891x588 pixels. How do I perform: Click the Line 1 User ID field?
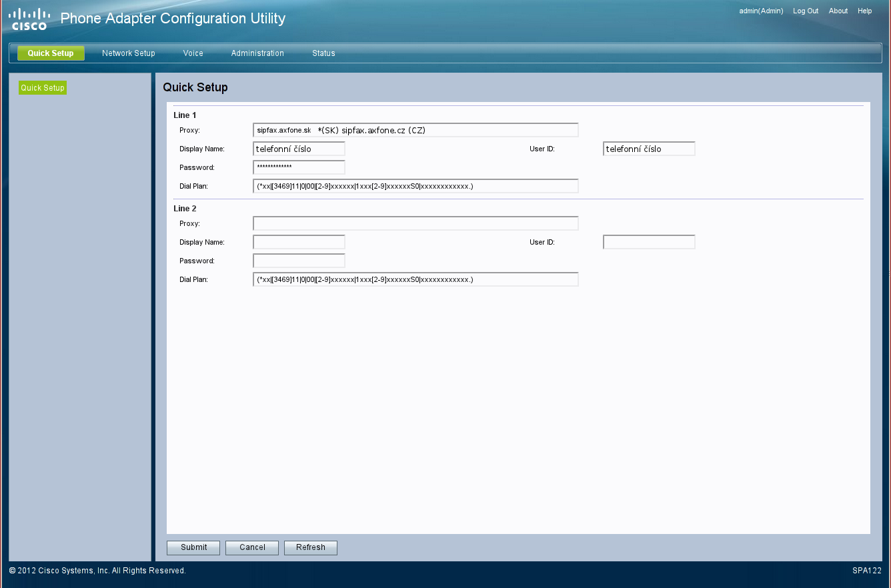648,149
